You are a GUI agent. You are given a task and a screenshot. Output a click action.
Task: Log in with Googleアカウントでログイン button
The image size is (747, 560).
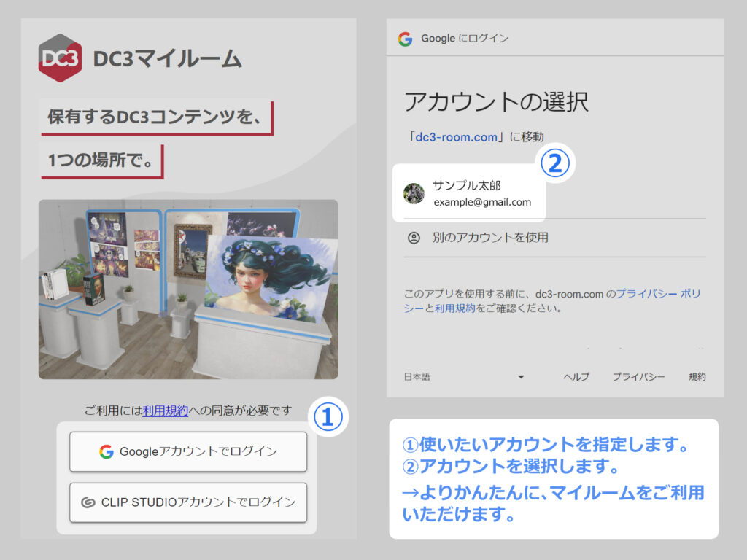(188, 451)
